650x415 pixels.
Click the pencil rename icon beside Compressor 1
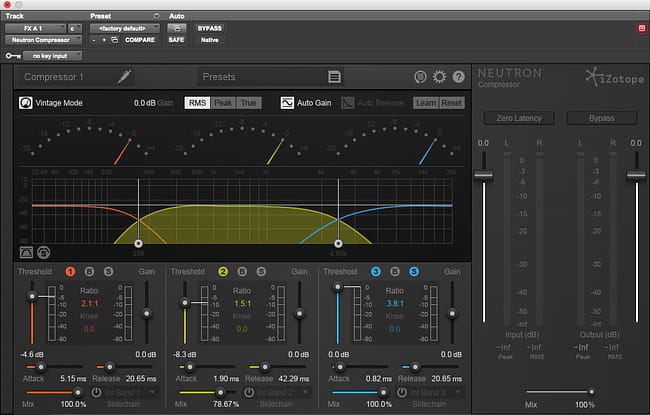click(x=124, y=77)
